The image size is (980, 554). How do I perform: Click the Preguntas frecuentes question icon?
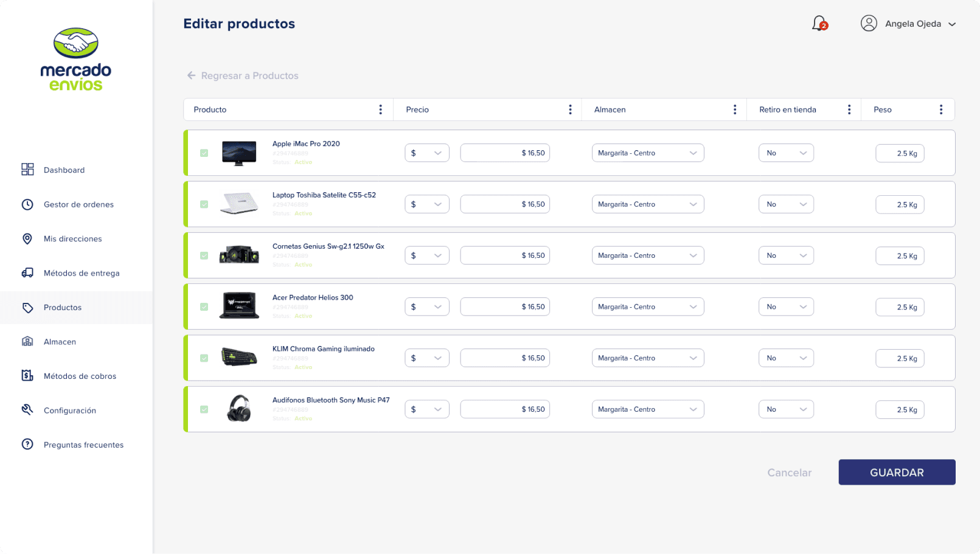point(27,444)
